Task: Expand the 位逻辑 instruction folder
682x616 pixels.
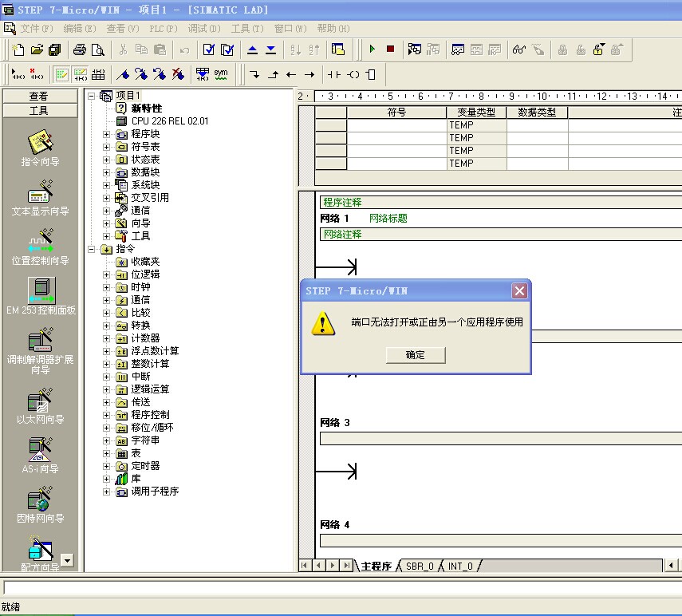Action: (x=107, y=274)
